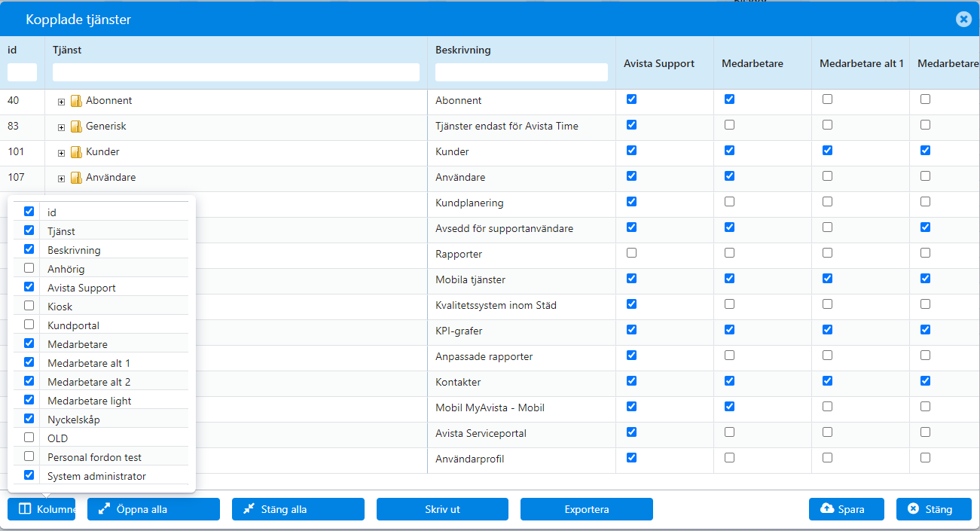
Task: Click the Kunder folder icon
Action: [76, 152]
